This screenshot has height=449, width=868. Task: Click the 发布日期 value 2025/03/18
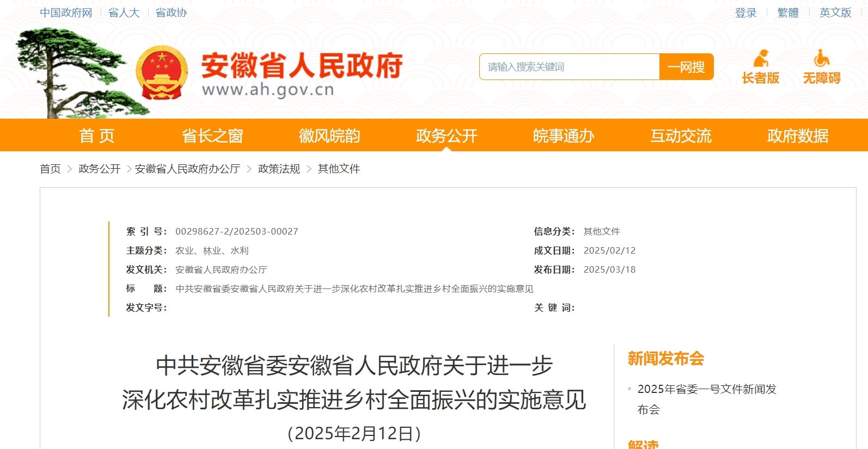tap(609, 269)
